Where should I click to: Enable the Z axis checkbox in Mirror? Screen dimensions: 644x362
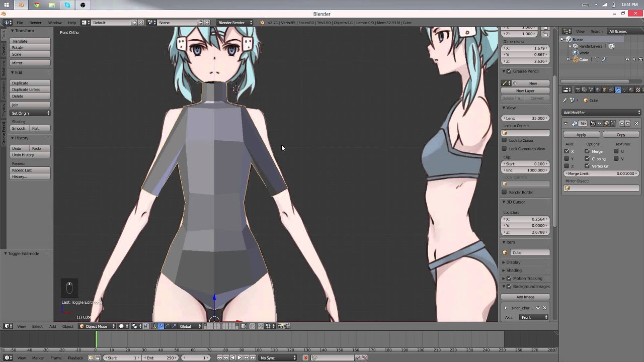click(x=567, y=166)
